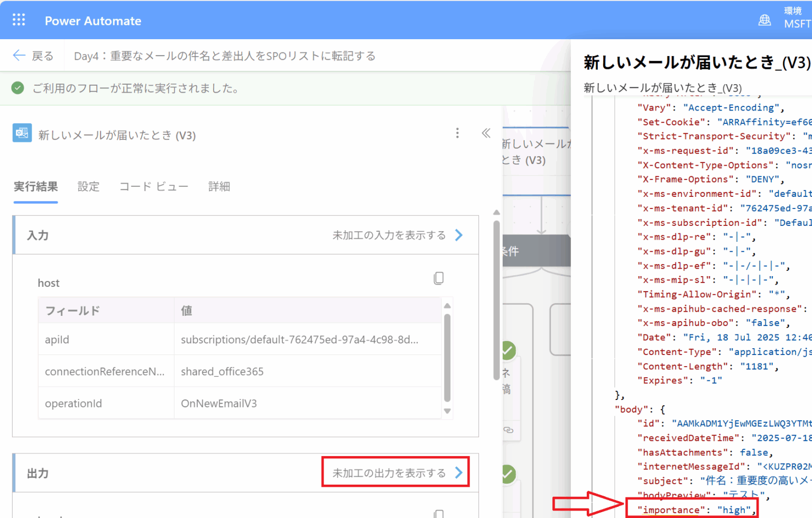Select the Day4 flow title in the breadcrumb
Screen dimensions: 812x518
(x=225, y=55)
